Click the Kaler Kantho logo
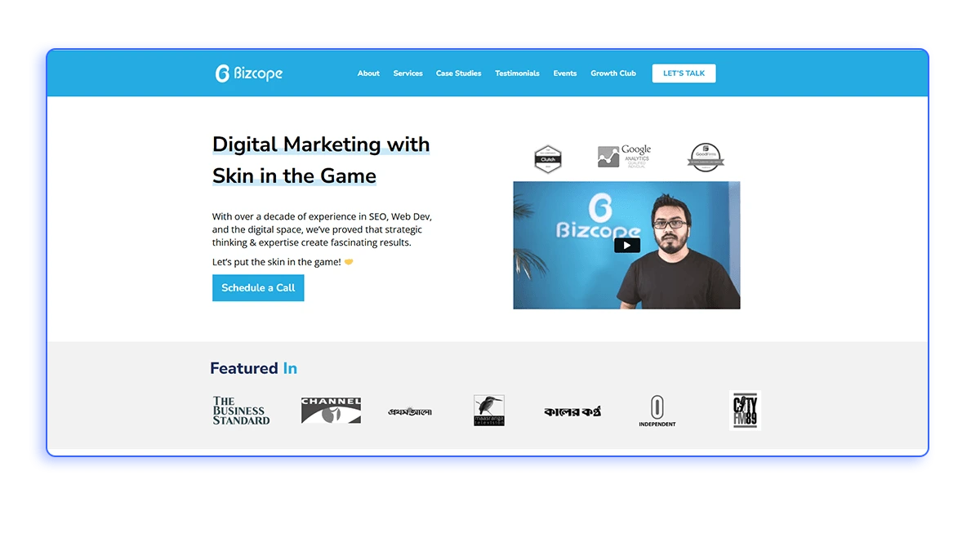Viewport: 980px width, 551px height. coord(572,411)
